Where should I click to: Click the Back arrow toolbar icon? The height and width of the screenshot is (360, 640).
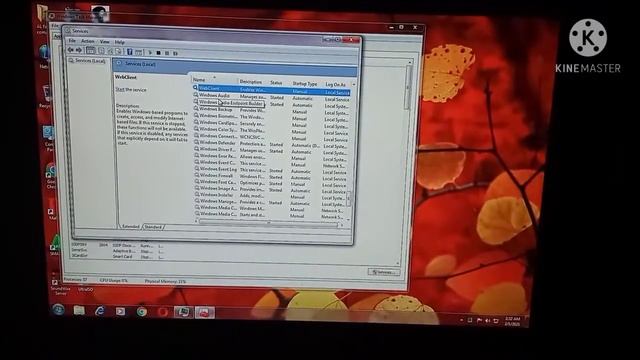[x=71, y=50]
